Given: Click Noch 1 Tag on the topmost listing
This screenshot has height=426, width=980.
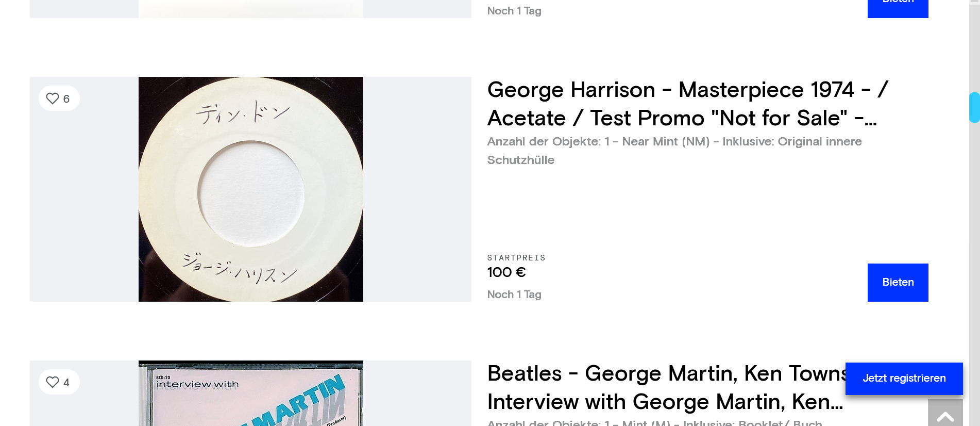Looking at the screenshot, I should [x=514, y=11].
